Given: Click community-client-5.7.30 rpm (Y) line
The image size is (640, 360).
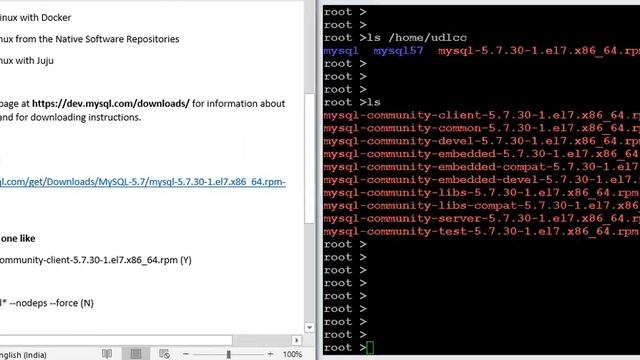Looking at the screenshot, I should [96, 260].
